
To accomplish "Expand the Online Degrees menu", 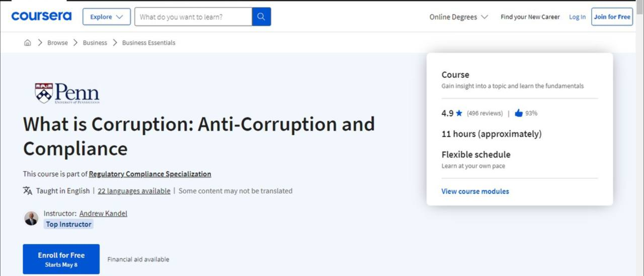I will (458, 17).
